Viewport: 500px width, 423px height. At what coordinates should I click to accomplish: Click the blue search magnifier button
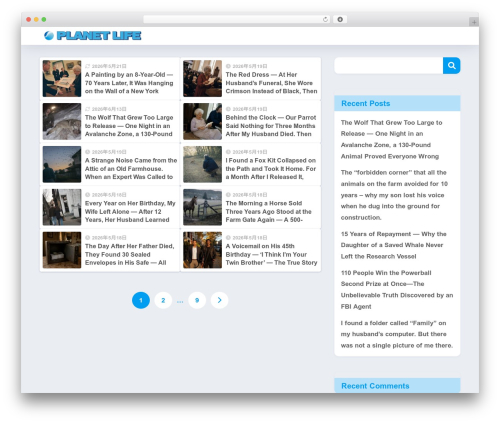451,65
